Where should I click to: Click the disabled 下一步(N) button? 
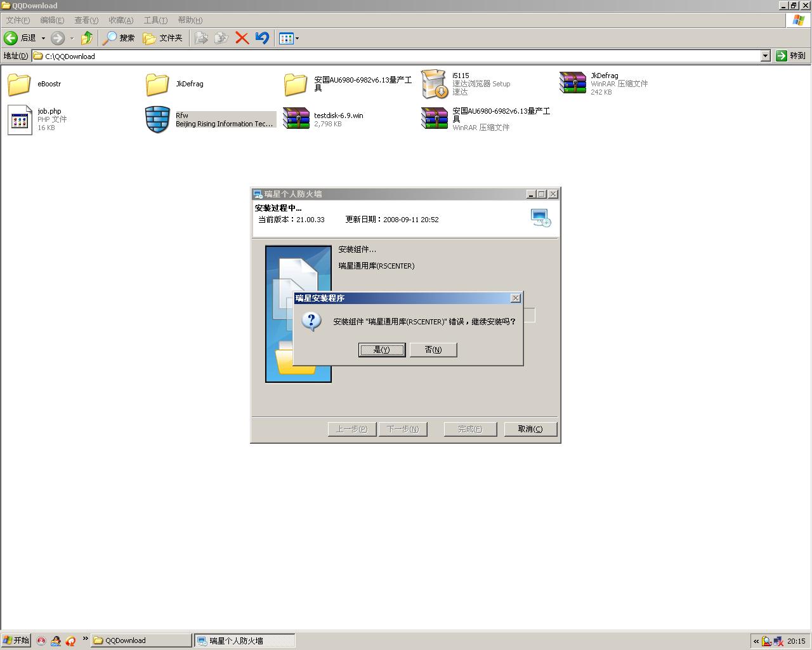point(403,429)
